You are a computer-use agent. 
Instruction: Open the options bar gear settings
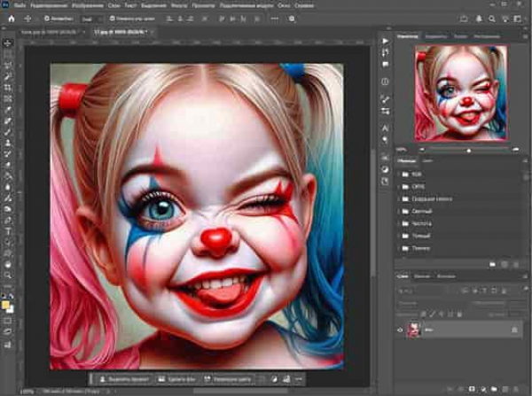coord(292,19)
